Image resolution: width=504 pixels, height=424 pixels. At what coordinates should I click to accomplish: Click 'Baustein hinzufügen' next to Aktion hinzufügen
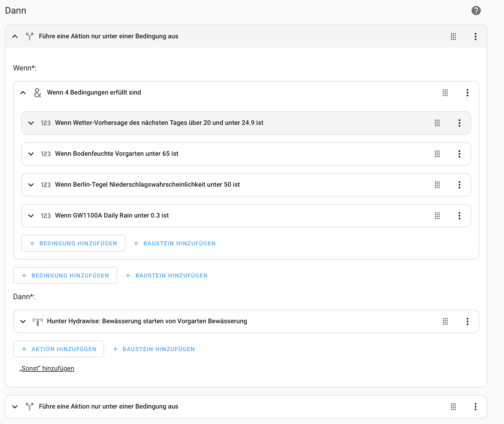pyautogui.click(x=154, y=349)
